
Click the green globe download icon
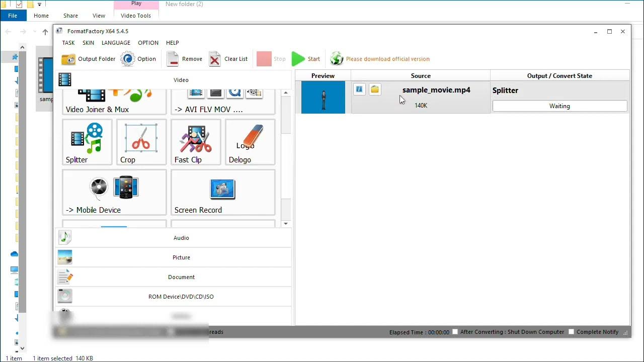337,59
